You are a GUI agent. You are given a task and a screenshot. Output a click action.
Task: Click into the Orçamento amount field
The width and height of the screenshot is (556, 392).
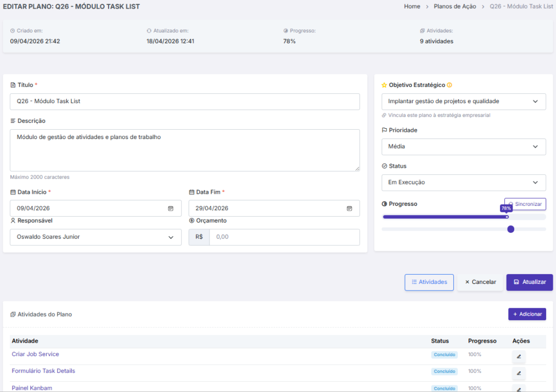tap(284, 237)
